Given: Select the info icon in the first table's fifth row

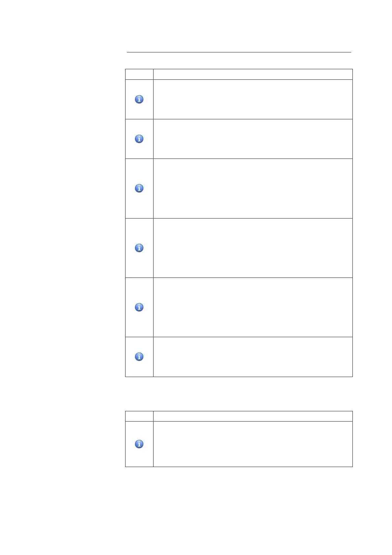Looking at the screenshot, I should 139,307.
